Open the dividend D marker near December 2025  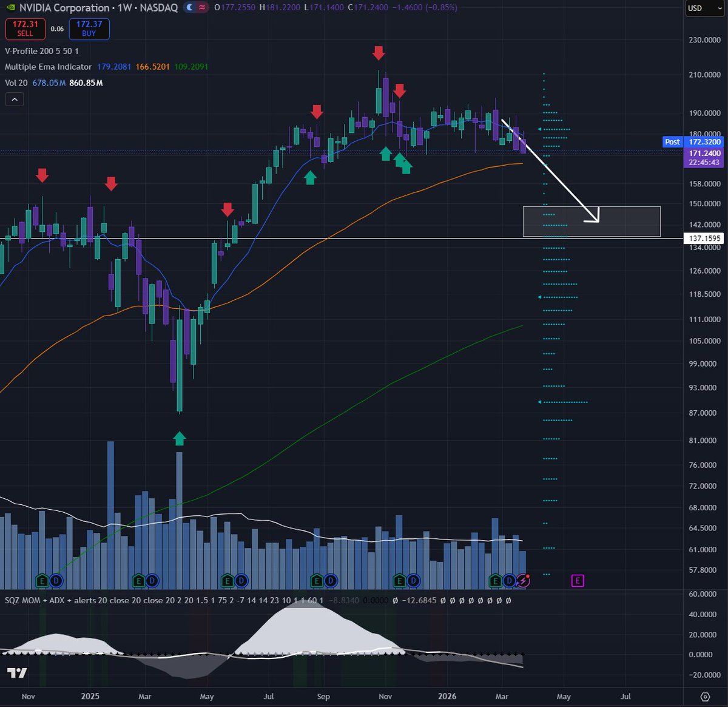pyautogui.click(x=413, y=581)
